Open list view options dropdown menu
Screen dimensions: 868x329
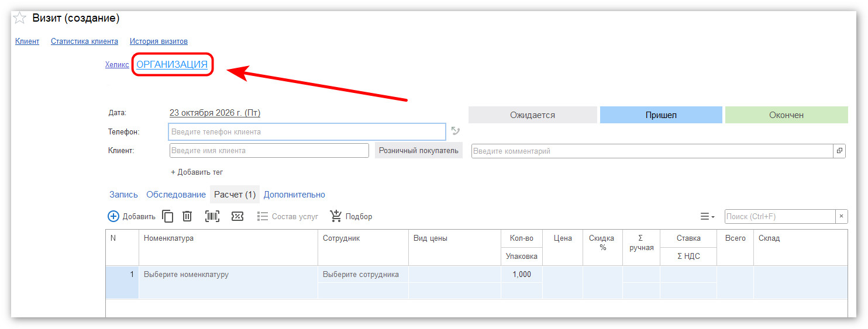(708, 216)
